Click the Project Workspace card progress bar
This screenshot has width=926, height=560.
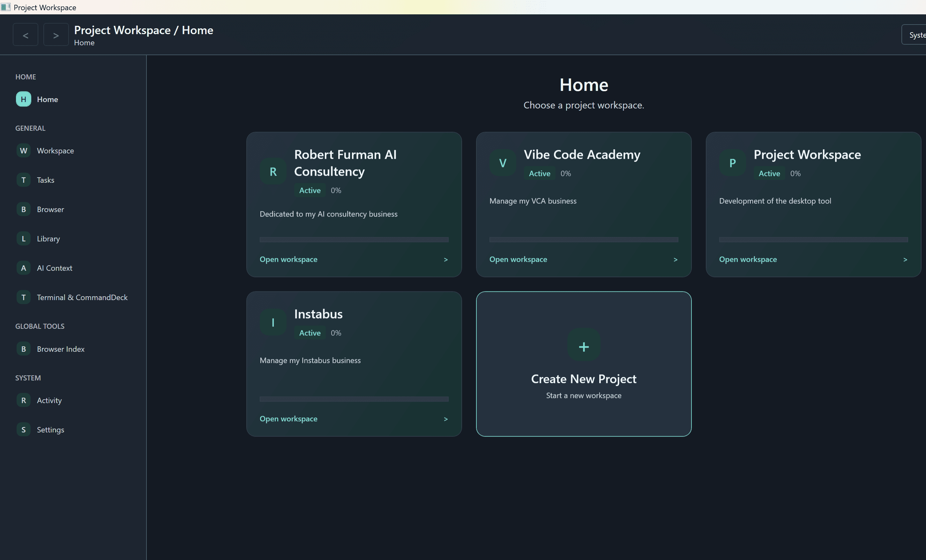point(813,239)
